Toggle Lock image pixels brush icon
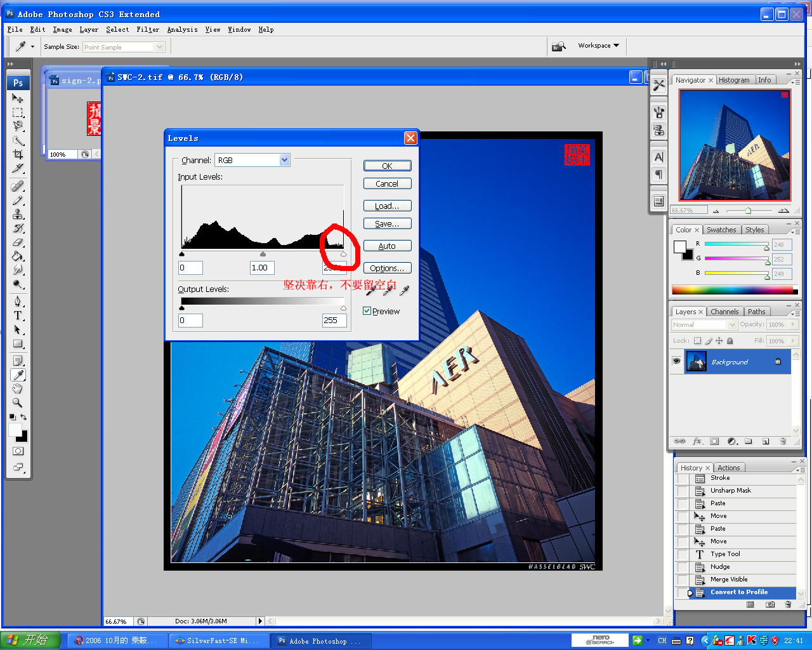The height and width of the screenshot is (650, 812). point(709,341)
